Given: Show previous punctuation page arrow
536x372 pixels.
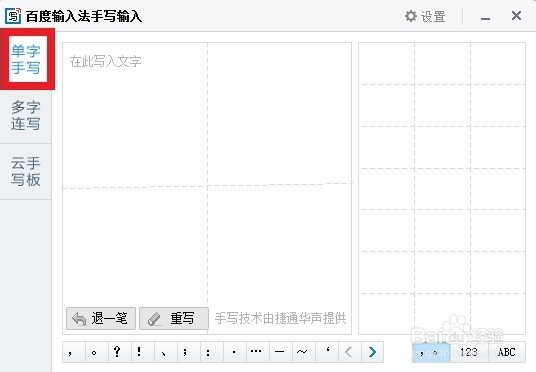Looking at the screenshot, I should [349, 352].
